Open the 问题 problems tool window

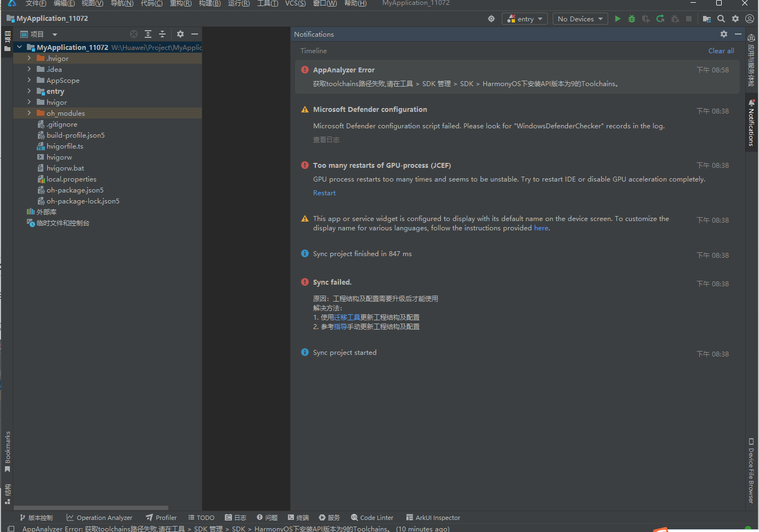tap(267, 518)
